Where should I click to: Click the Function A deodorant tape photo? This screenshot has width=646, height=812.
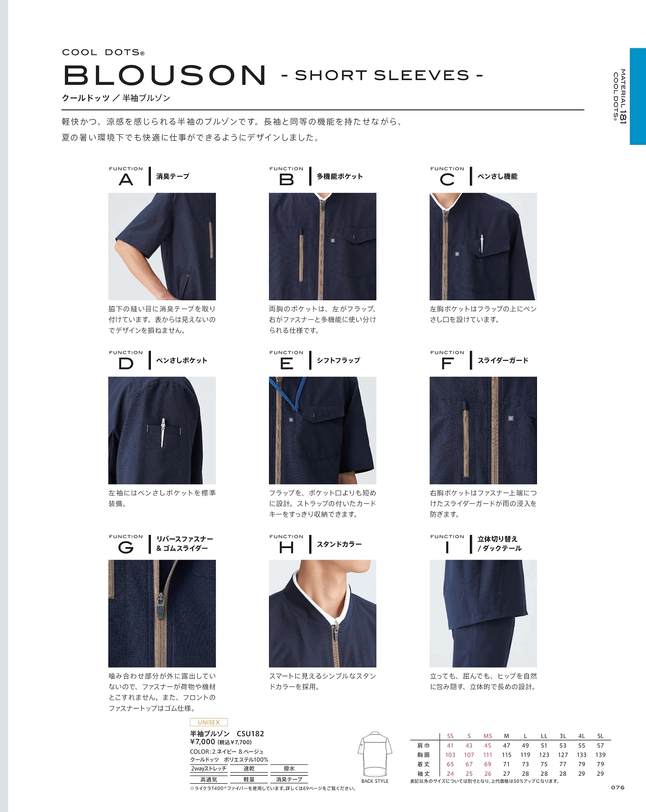point(162,246)
